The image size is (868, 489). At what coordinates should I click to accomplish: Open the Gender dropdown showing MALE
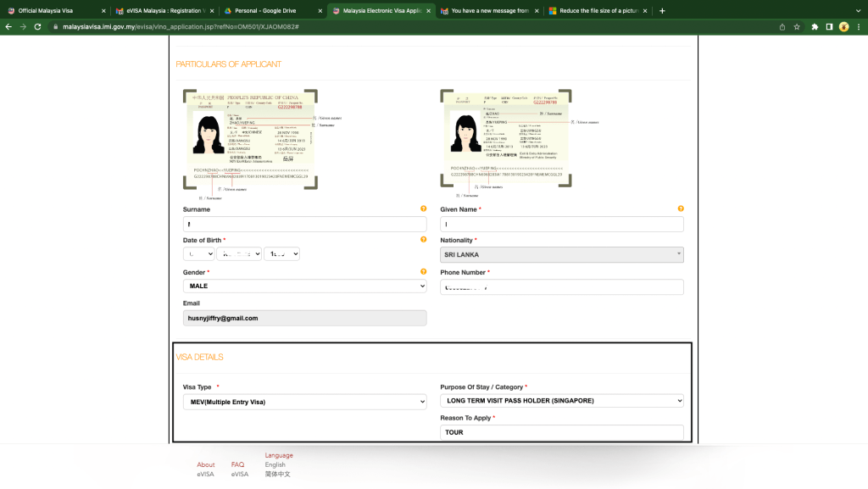pos(305,286)
